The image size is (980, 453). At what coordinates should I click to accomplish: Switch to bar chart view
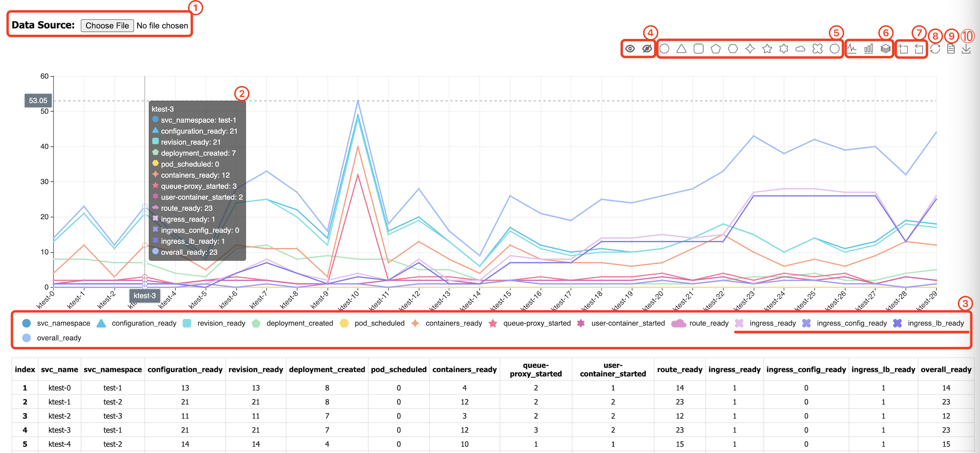tap(868, 49)
